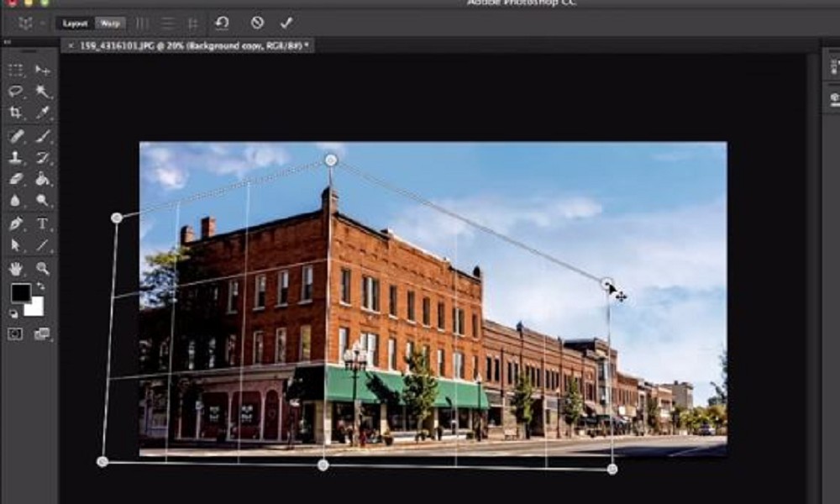Switch Perspective Warp to Warp mode
Image resolution: width=840 pixels, height=504 pixels.
(109, 24)
